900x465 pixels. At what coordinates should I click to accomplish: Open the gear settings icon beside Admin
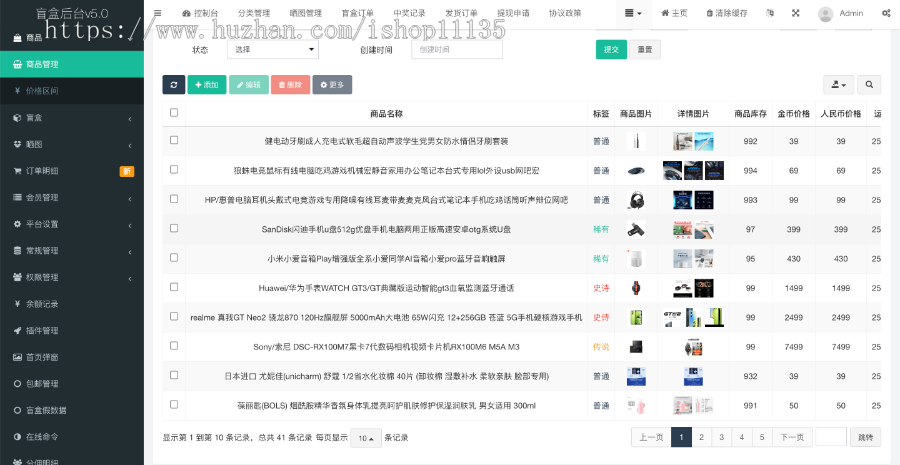click(x=886, y=13)
